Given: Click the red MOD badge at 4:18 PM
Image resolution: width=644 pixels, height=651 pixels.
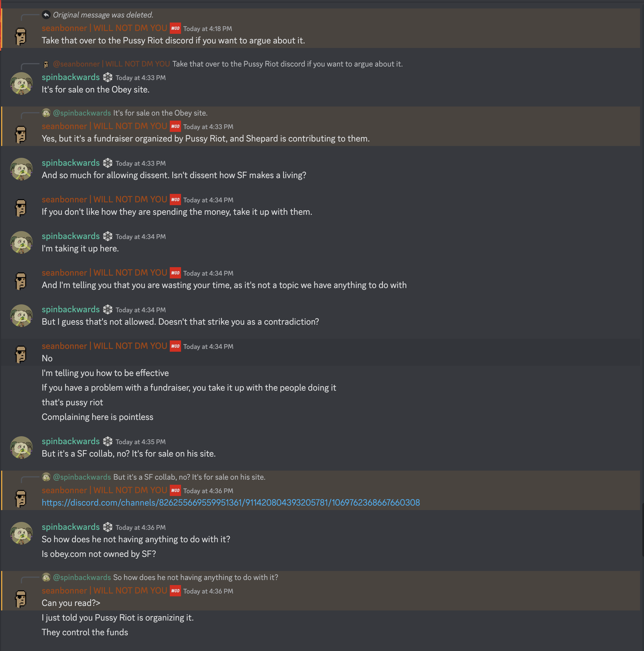Looking at the screenshot, I should [175, 28].
